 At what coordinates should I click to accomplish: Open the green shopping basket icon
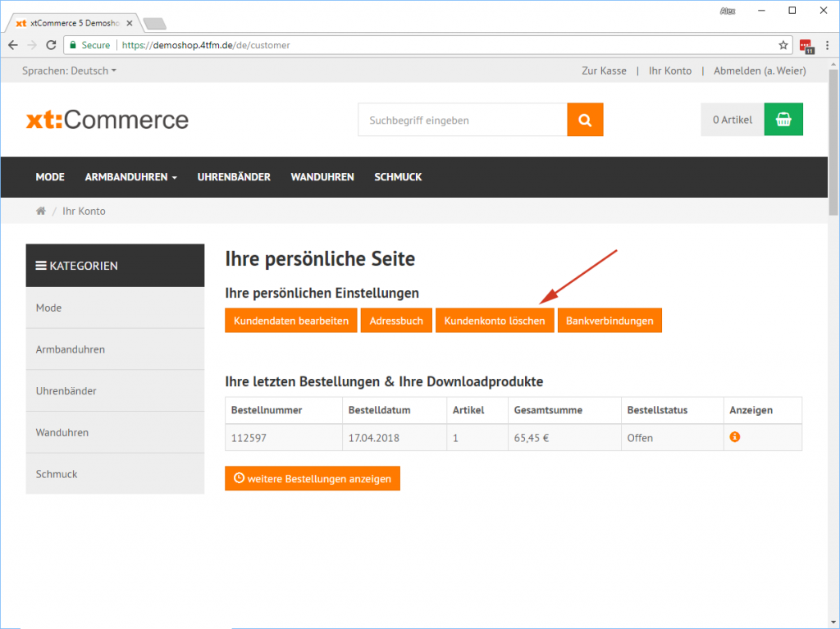pyautogui.click(x=783, y=120)
